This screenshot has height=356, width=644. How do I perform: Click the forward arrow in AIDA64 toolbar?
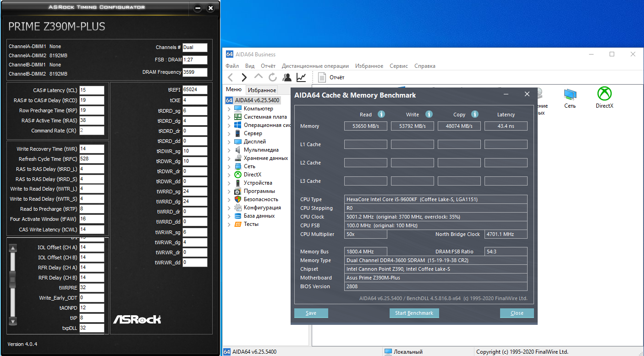pyautogui.click(x=244, y=77)
